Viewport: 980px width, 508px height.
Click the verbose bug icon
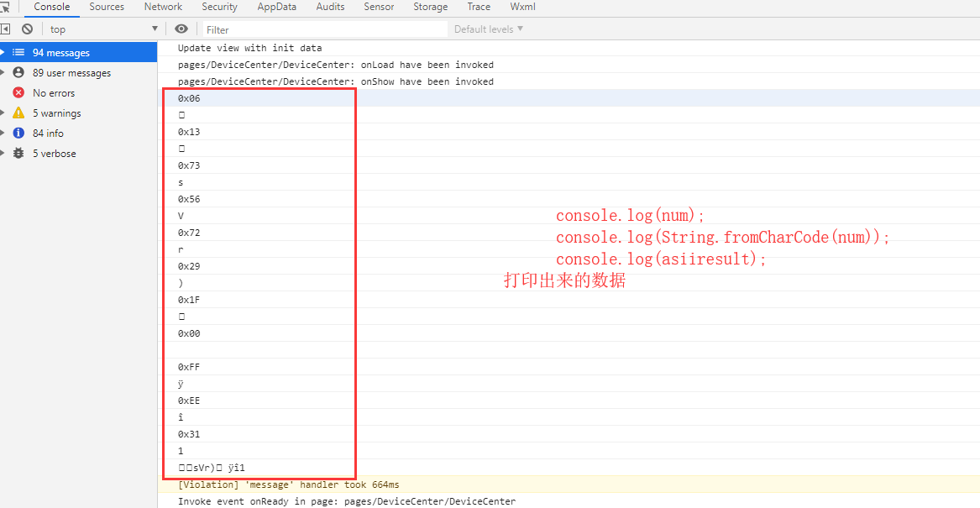(18, 153)
